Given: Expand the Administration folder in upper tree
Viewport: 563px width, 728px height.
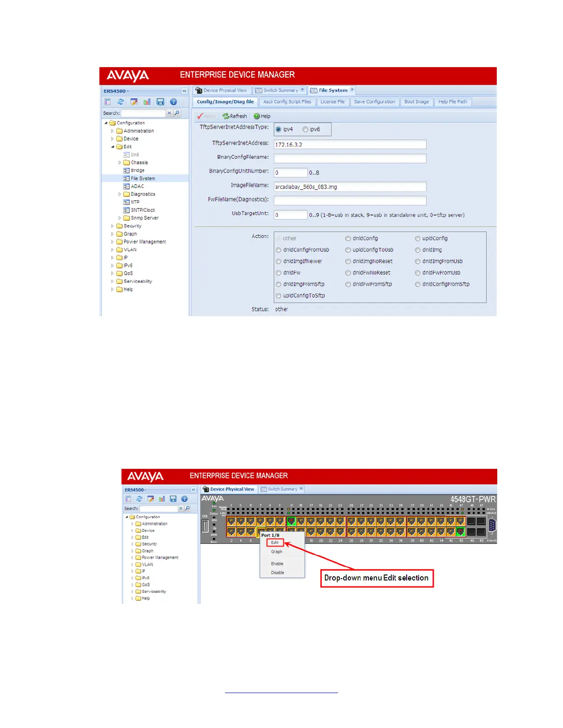Looking at the screenshot, I should [112, 131].
